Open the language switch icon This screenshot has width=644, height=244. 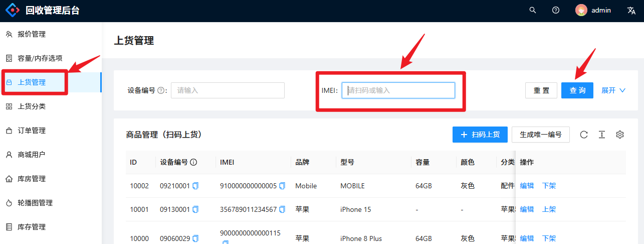click(x=631, y=10)
